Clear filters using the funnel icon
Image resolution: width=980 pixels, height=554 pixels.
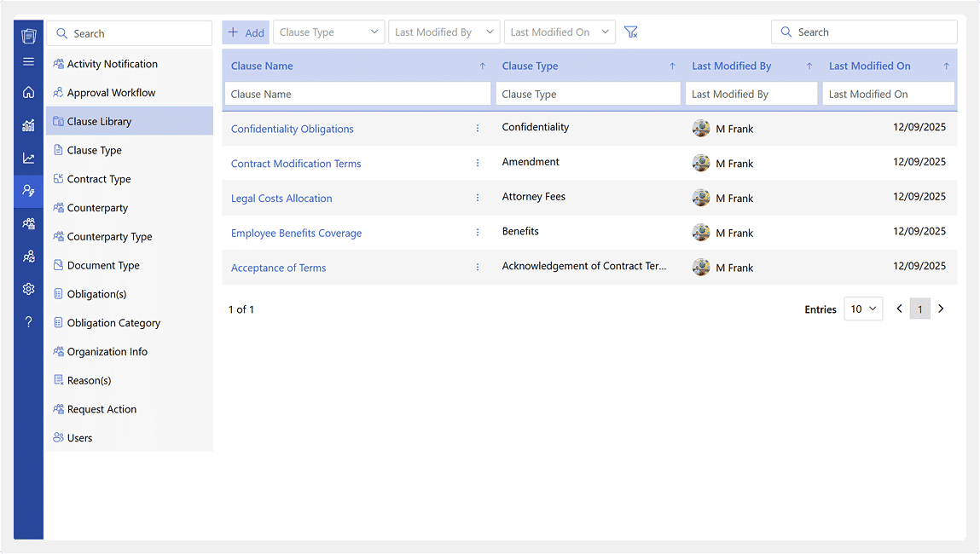630,32
